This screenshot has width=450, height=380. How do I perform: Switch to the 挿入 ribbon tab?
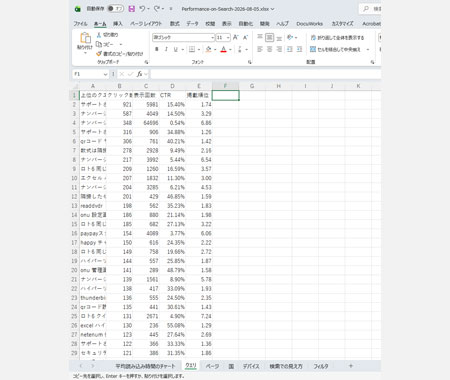point(118,24)
